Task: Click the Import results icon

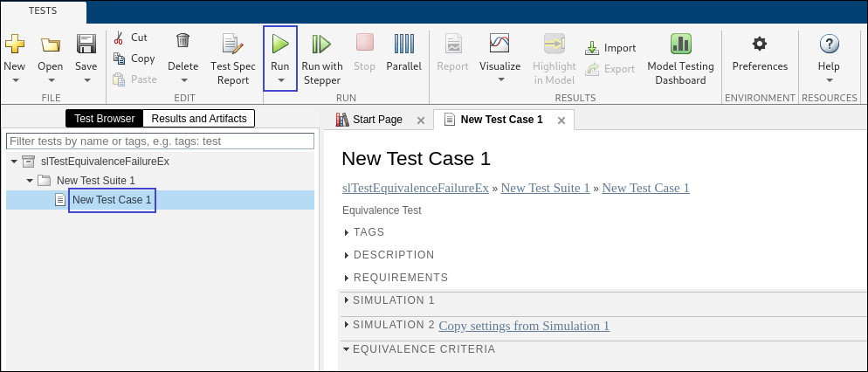Action: point(592,48)
